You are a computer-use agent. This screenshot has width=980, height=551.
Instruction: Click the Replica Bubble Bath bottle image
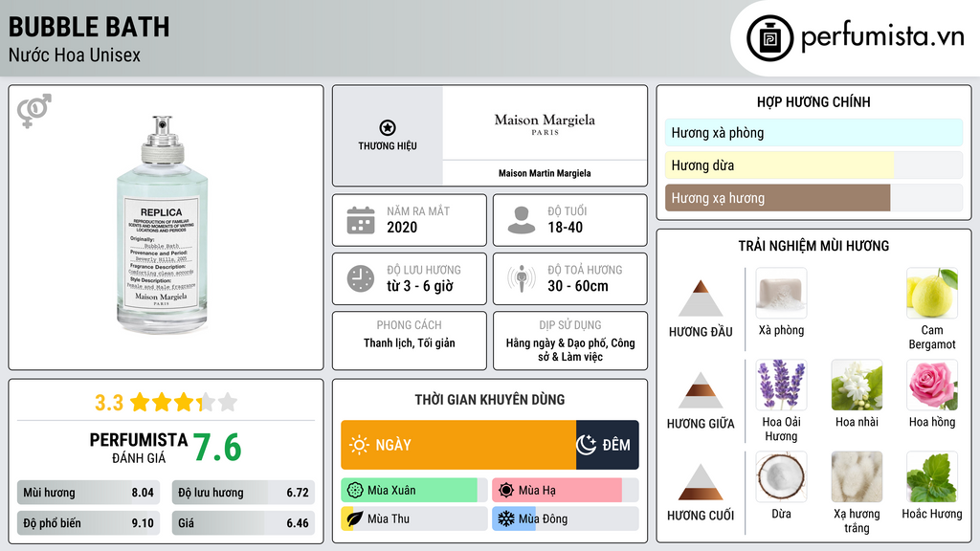[x=162, y=226]
